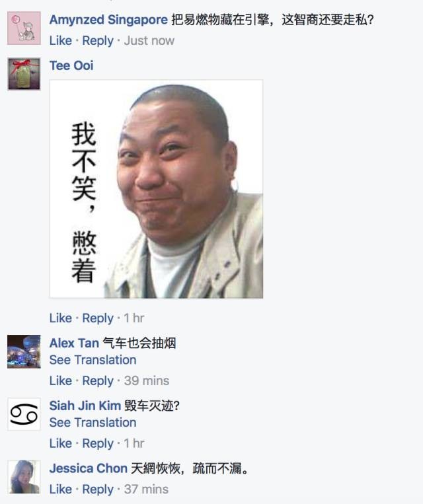Viewport: 423px width, 504px height.
Task: Open Jessica Chon's profile name link
Action: 89,468
